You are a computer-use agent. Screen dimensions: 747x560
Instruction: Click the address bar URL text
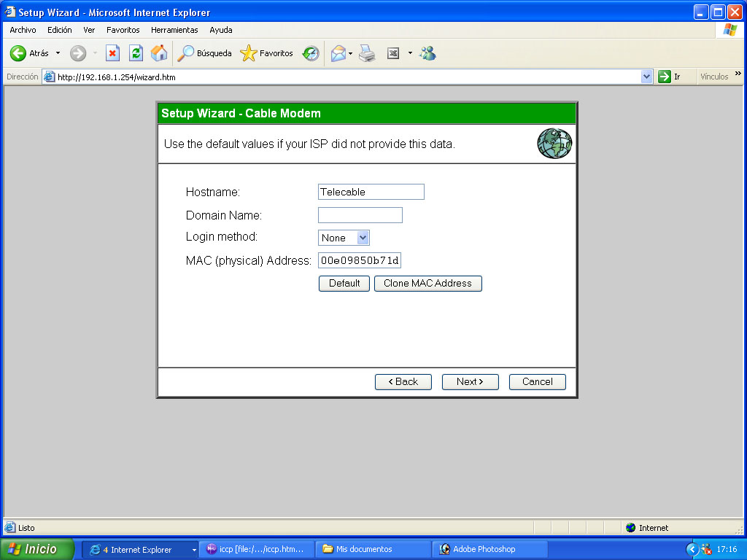(117, 77)
